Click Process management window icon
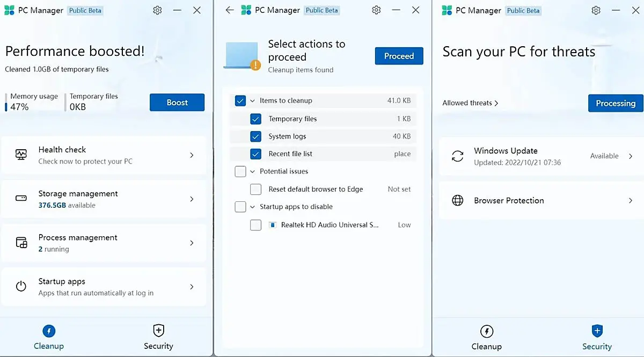This screenshot has width=644, height=357. (21, 243)
